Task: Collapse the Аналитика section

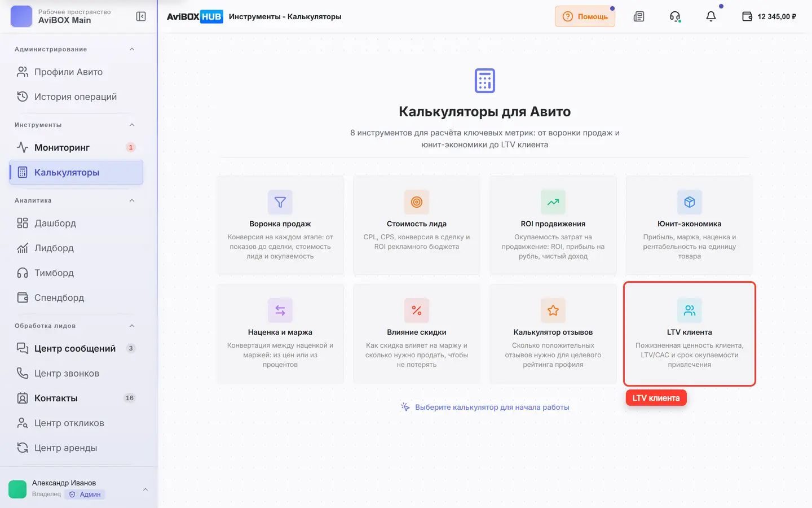Action: pyautogui.click(x=132, y=200)
